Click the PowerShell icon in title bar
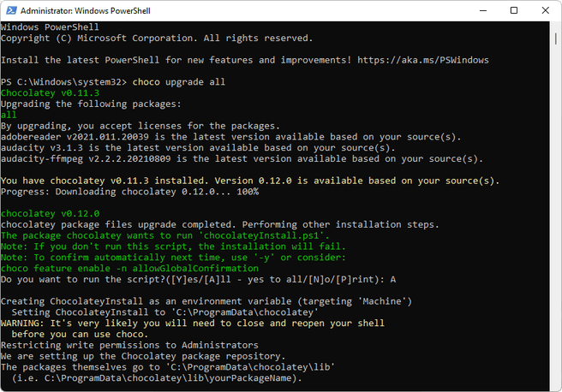Viewport: 562px width, 392px height. point(11,10)
